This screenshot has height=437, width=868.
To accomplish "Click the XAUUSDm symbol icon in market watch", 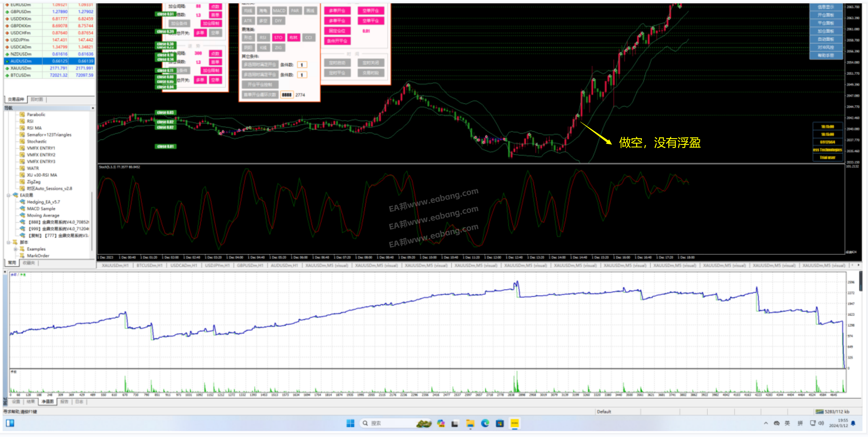I will 7,68.
